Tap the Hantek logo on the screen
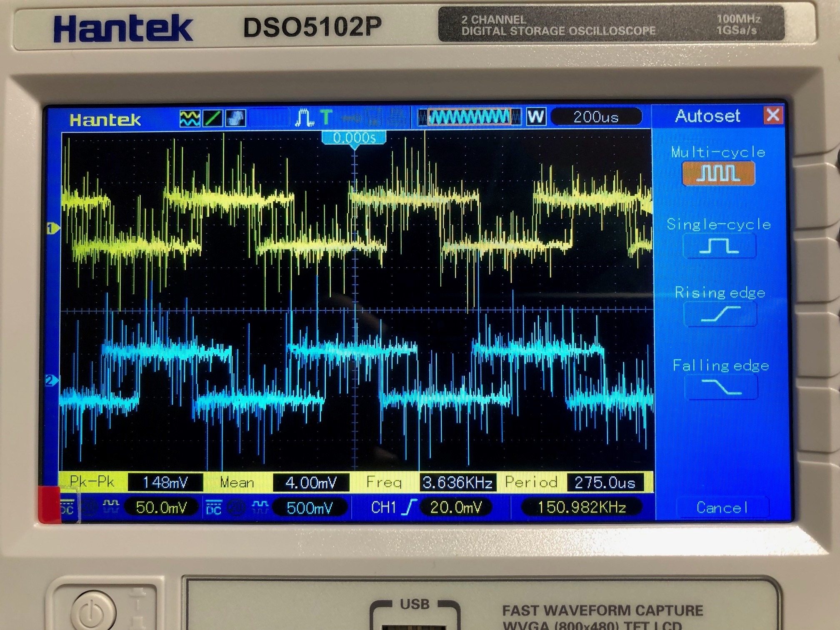 pyautogui.click(x=105, y=120)
